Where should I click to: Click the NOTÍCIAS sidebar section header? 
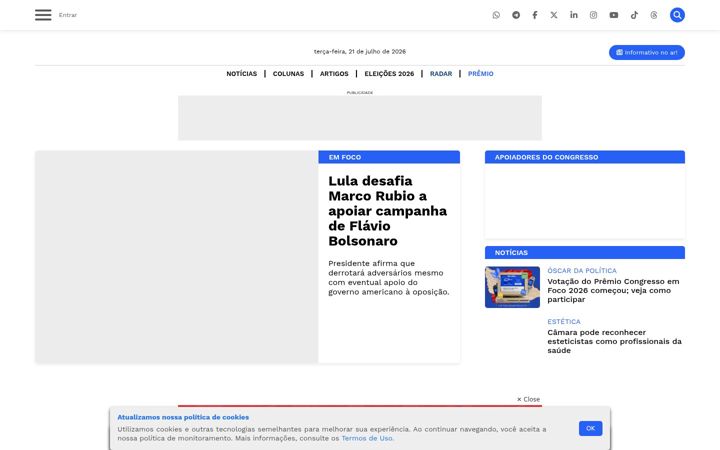tap(585, 253)
